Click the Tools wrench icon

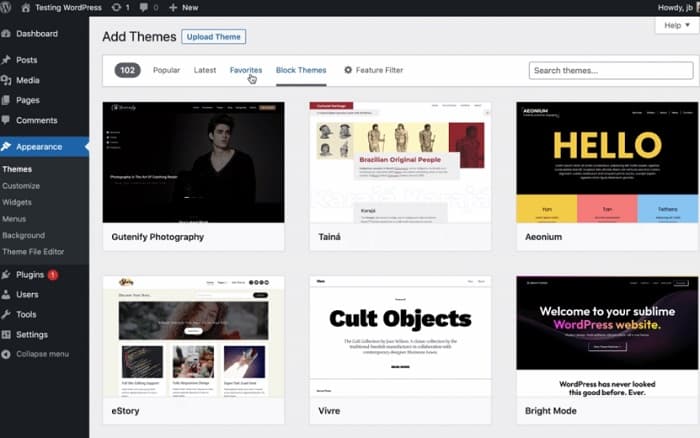click(6, 314)
